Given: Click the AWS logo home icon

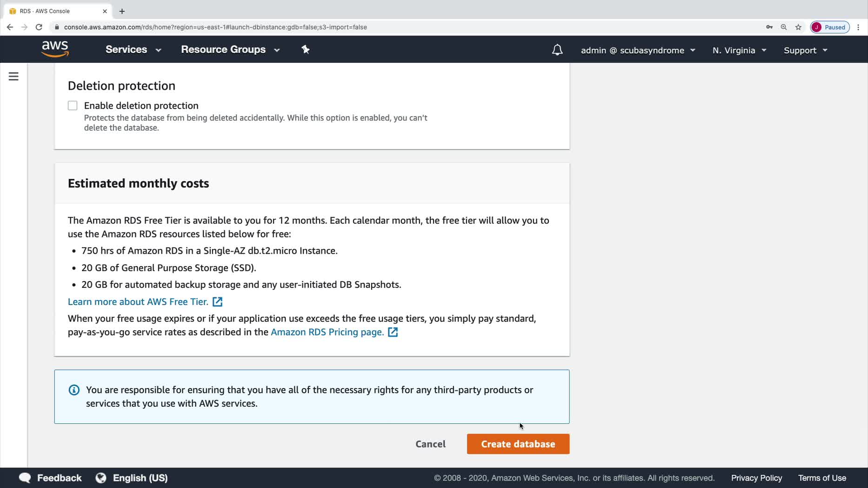Looking at the screenshot, I should [55, 49].
